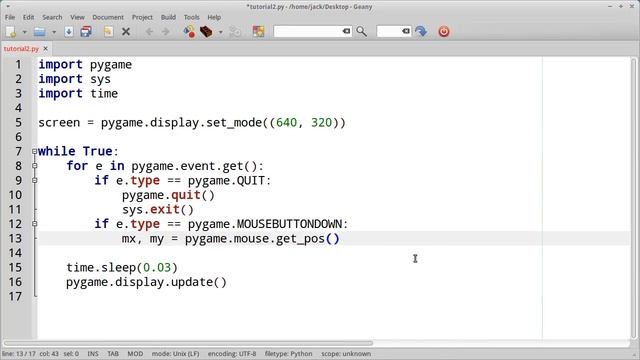This screenshot has height=360, width=640.
Task: Clear the go-to-line field
Action: coord(406,31)
